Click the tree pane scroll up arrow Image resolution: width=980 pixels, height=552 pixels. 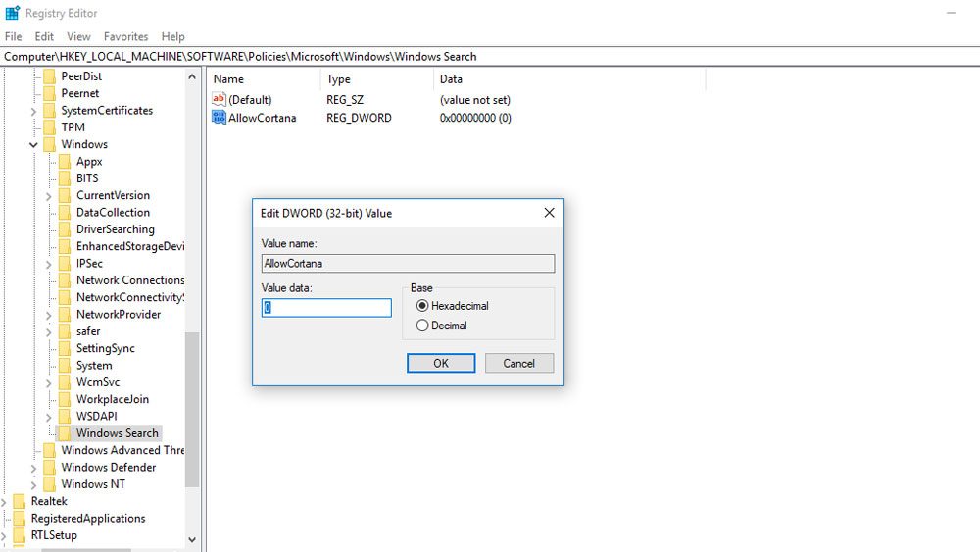click(192, 76)
